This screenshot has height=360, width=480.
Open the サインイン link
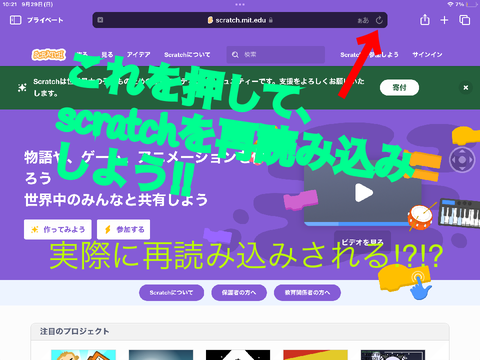[427, 55]
